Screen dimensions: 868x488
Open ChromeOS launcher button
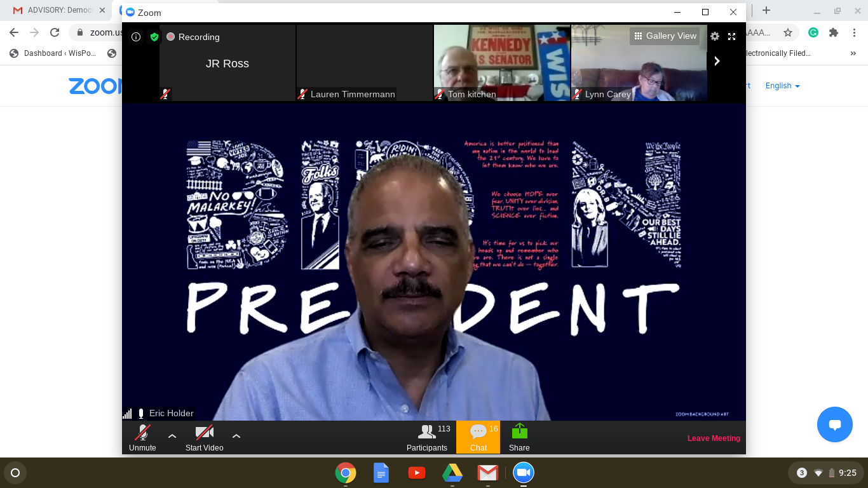pyautogui.click(x=15, y=473)
